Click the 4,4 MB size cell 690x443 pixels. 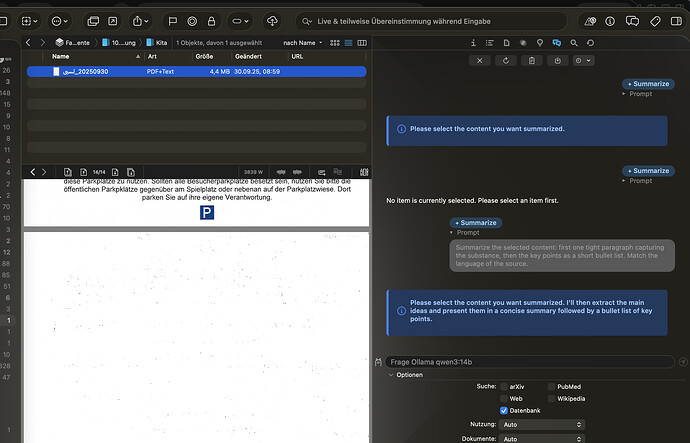(219, 71)
